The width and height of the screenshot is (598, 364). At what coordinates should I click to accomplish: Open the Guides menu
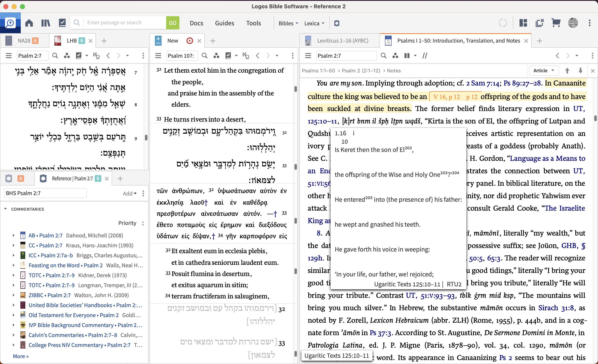[224, 23]
